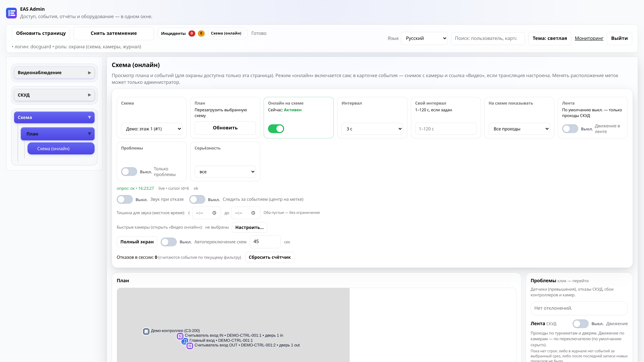644x362 pixels.
Task: Select Схема (онлайн) in the sidebar
Action: coord(61,148)
